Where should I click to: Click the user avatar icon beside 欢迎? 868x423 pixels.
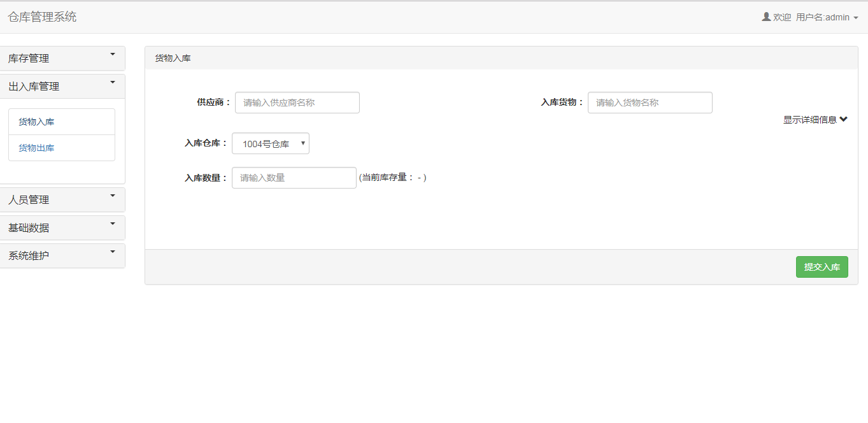tap(766, 17)
